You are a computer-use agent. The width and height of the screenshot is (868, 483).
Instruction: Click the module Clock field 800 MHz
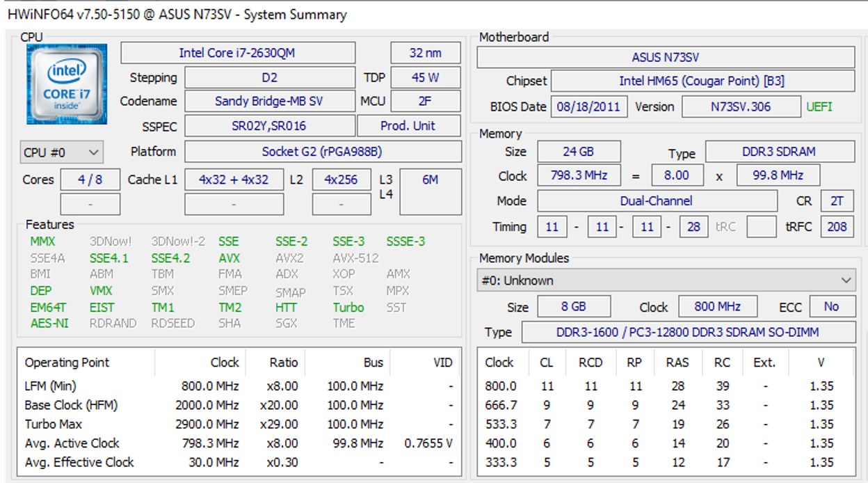[716, 307]
